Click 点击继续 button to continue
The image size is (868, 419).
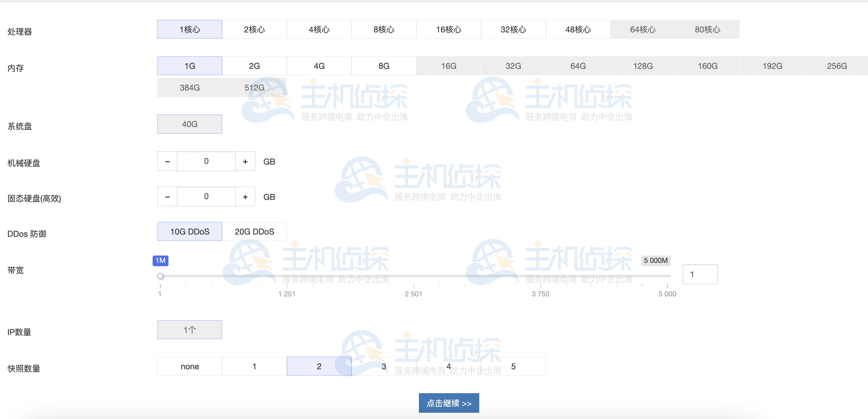(x=449, y=403)
